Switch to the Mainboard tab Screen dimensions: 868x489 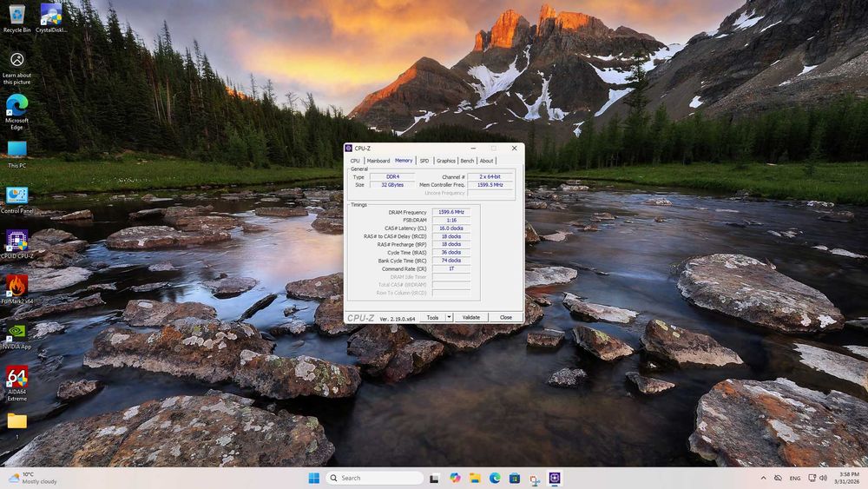pos(378,161)
